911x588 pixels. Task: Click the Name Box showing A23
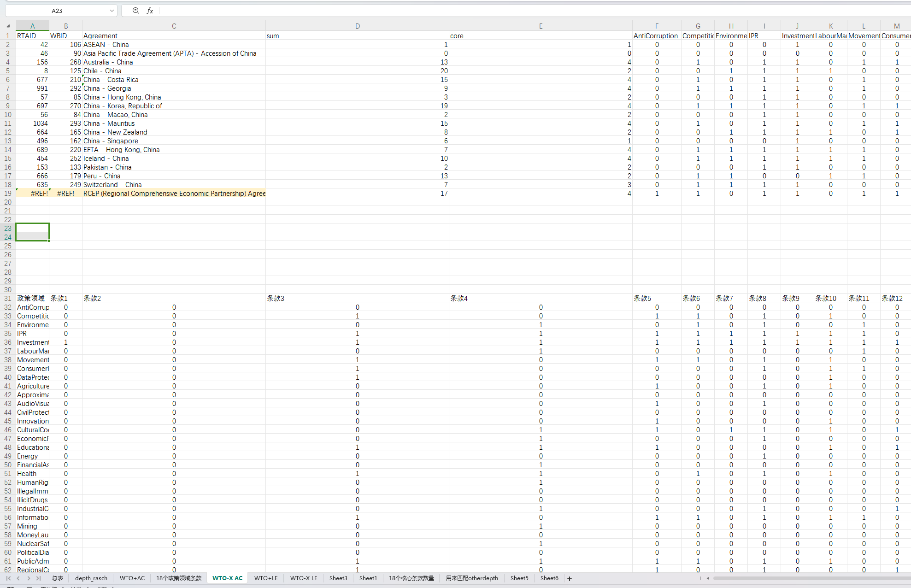[57, 11]
